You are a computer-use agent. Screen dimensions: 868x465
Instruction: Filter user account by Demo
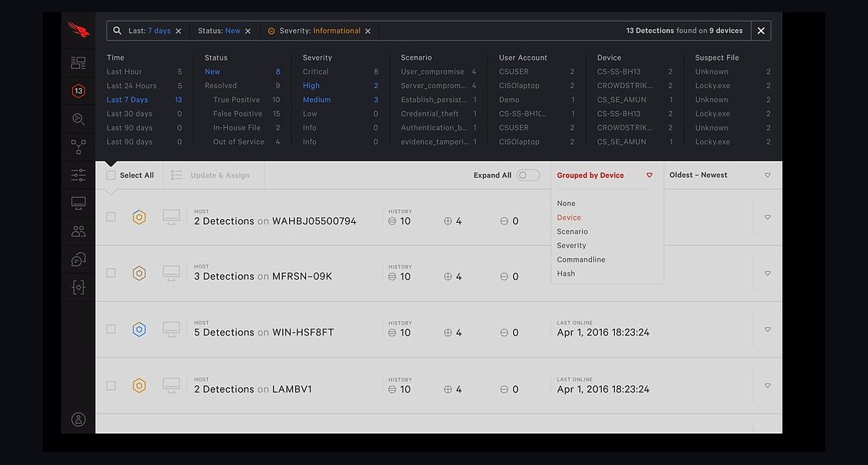coord(508,100)
